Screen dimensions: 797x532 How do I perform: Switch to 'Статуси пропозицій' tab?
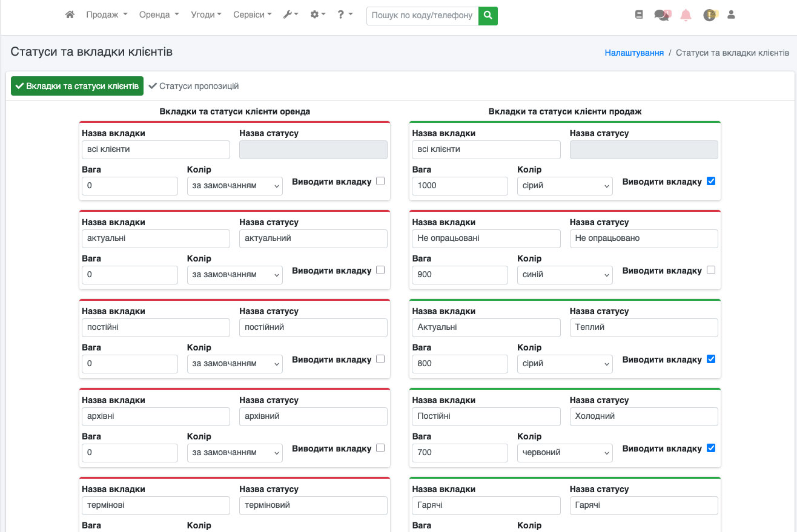[194, 86]
